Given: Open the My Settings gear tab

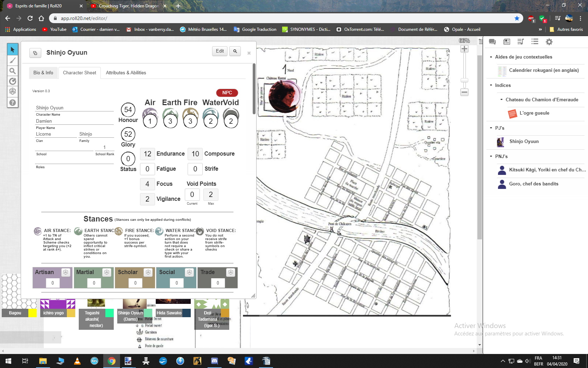Looking at the screenshot, I should pos(549,42).
